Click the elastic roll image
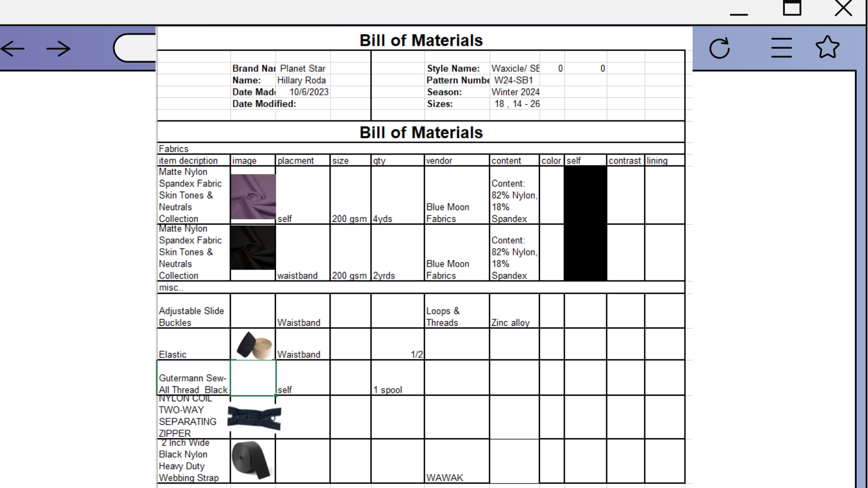868x488 pixels. coord(254,345)
